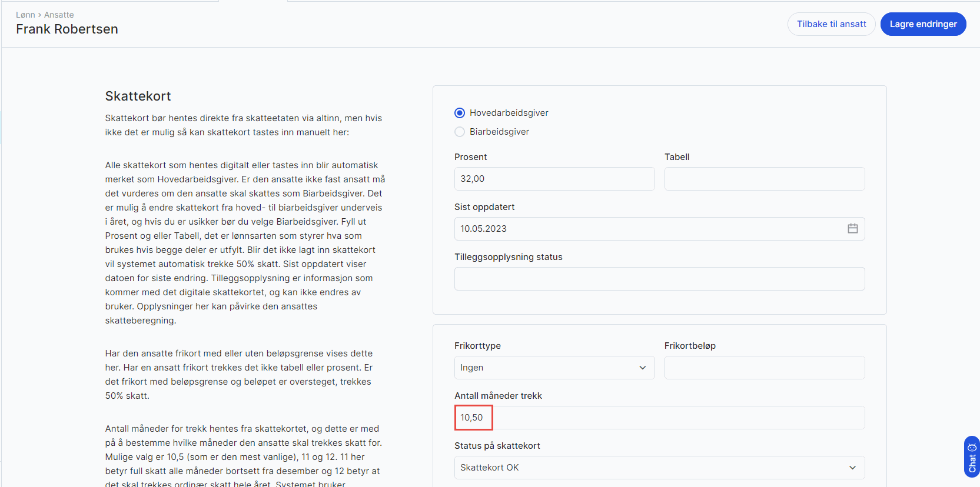Click the Frank Robertsen page heading
Image resolution: width=980 pixels, height=487 pixels.
67,29
